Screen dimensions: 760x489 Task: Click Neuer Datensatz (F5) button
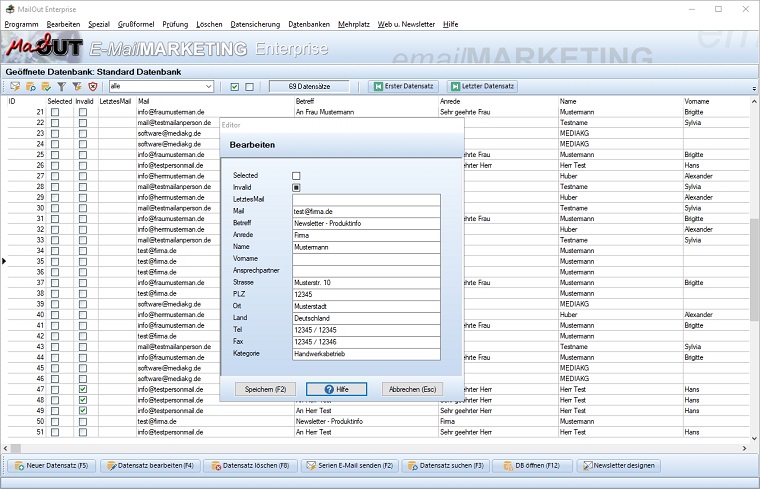[51, 466]
